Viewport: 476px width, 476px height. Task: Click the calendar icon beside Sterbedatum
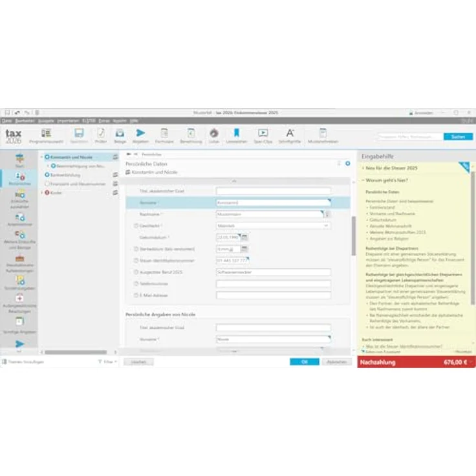pyautogui.click(x=244, y=249)
